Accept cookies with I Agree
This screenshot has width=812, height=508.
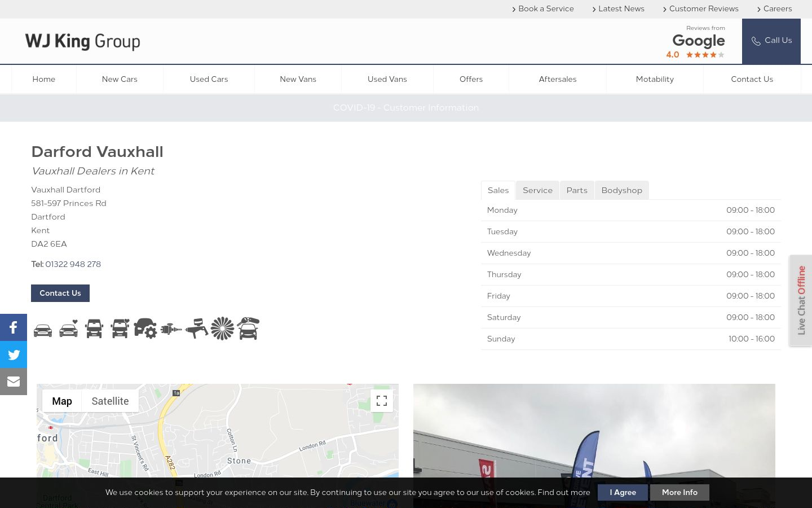pyautogui.click(x=623, y=492)
